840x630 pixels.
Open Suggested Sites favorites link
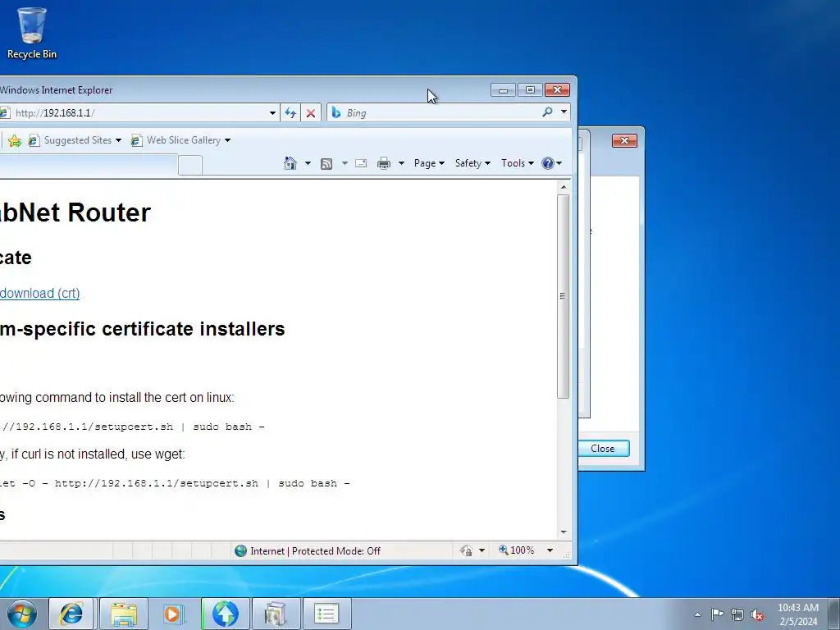pyautogui.click(x=71, y=140)
